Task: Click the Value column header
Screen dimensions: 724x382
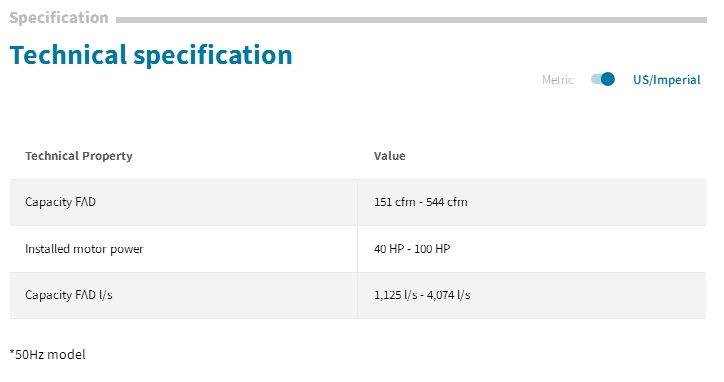Action: point(390,156)
